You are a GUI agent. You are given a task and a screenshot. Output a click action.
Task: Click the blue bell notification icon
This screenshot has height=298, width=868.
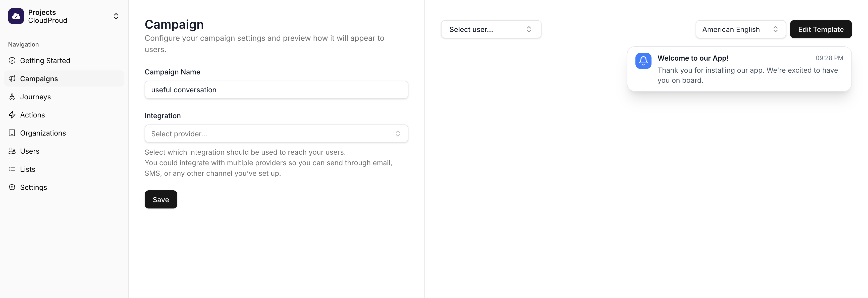[643, 61]
